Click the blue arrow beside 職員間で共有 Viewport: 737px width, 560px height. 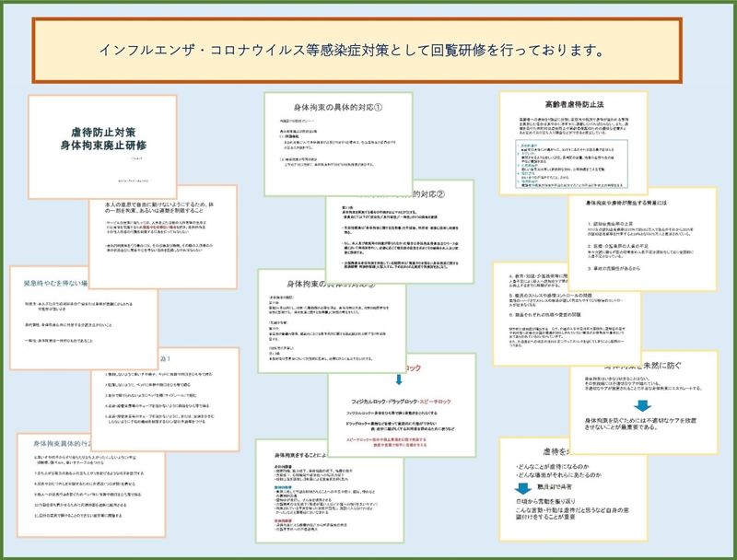(522, 488)
